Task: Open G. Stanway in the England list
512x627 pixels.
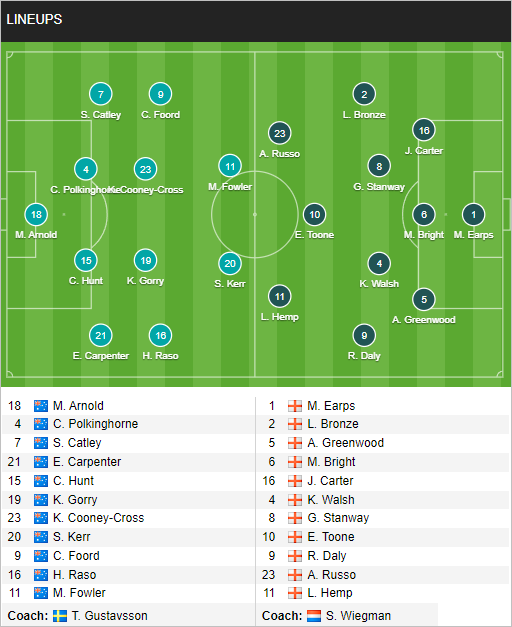Action: coord(338,518)
